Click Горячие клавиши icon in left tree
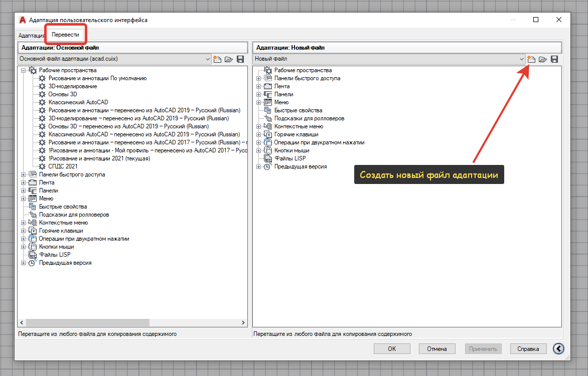This screenshot has height=376, width=588. (x=33, y=231)
